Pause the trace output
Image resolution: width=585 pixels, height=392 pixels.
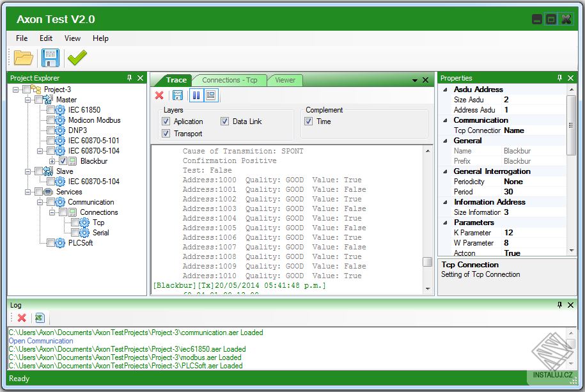click(x=196, y=95)
